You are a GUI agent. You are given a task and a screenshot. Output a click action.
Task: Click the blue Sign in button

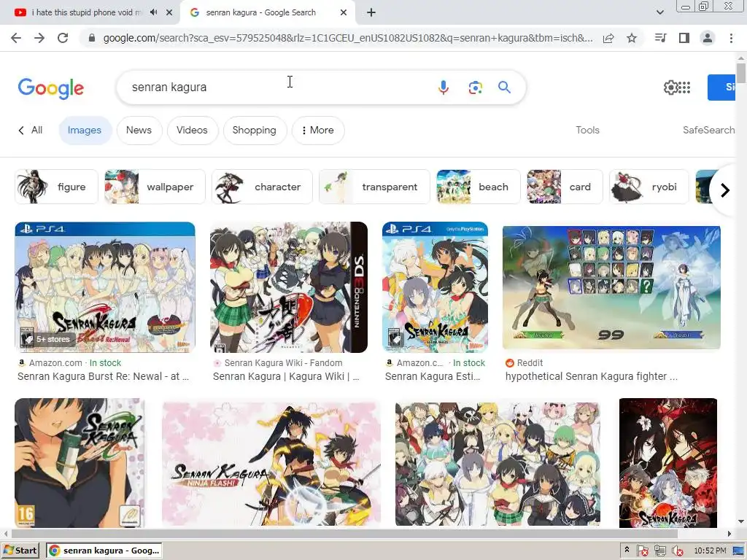[721, 87]
